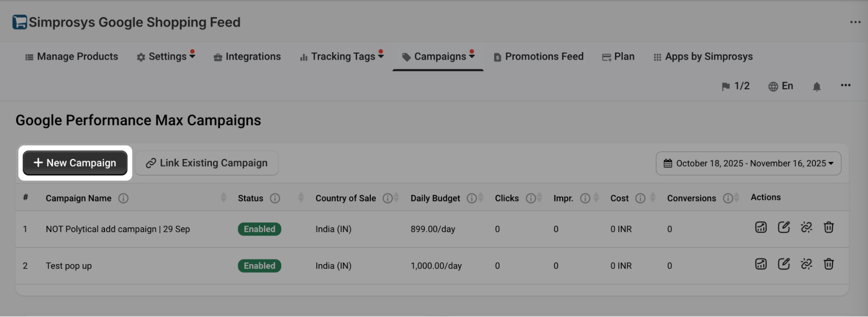
Task: Edit the NOT Polytical add campaign
Action: [x=784, y=228]
